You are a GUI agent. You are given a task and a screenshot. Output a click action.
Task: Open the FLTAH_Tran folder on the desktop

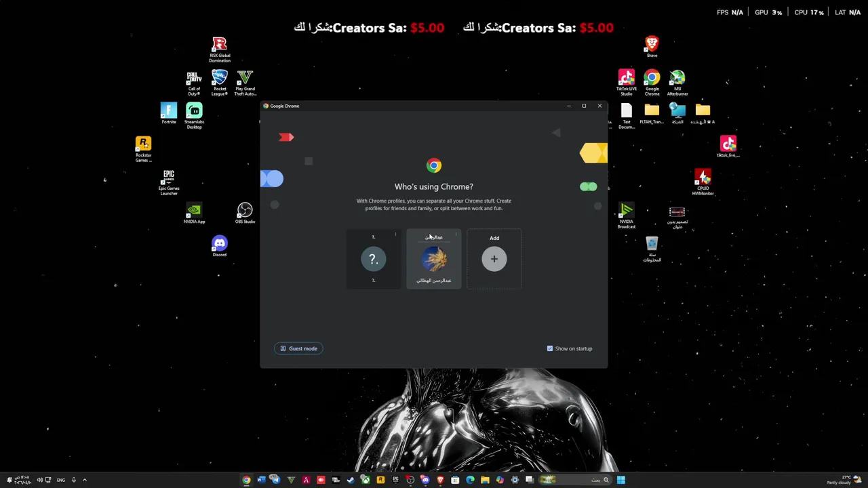tap(652, 114)
